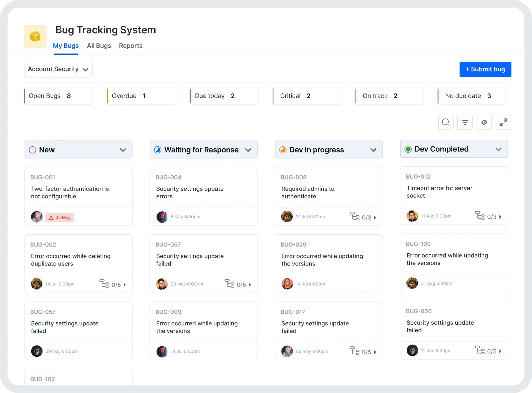Click the expand fullscreen arrows icon
The width and height of the screenshot is (532, 393).
pos(503,122)
